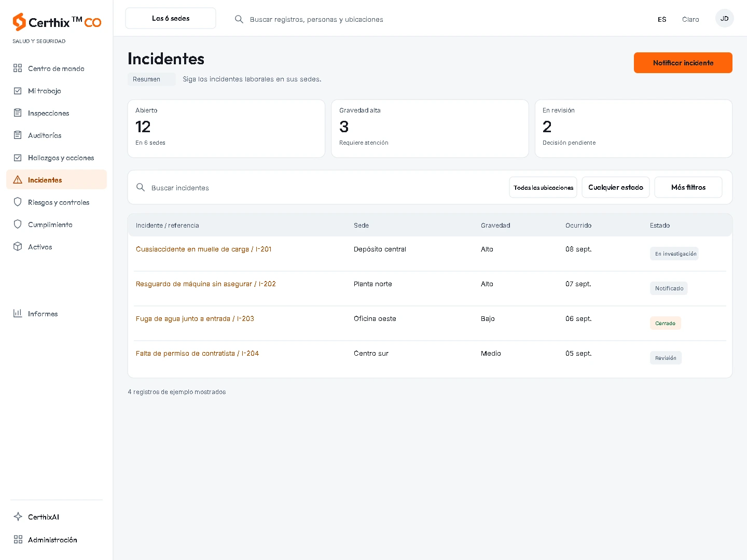747x560 pixels.
Task: Open Mi trabajo section
Action: point(57,91)
